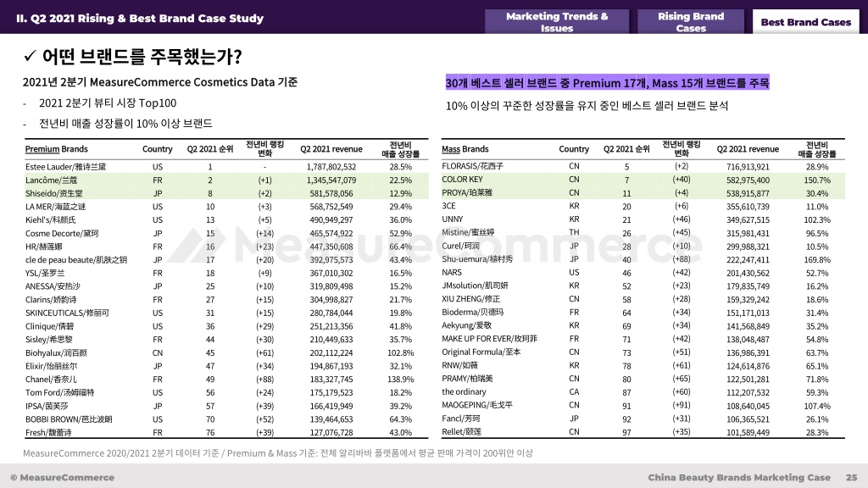Select the 'Fancl' brand cell
The height and width of the screenshot is (488, 868).
point(461,419)
